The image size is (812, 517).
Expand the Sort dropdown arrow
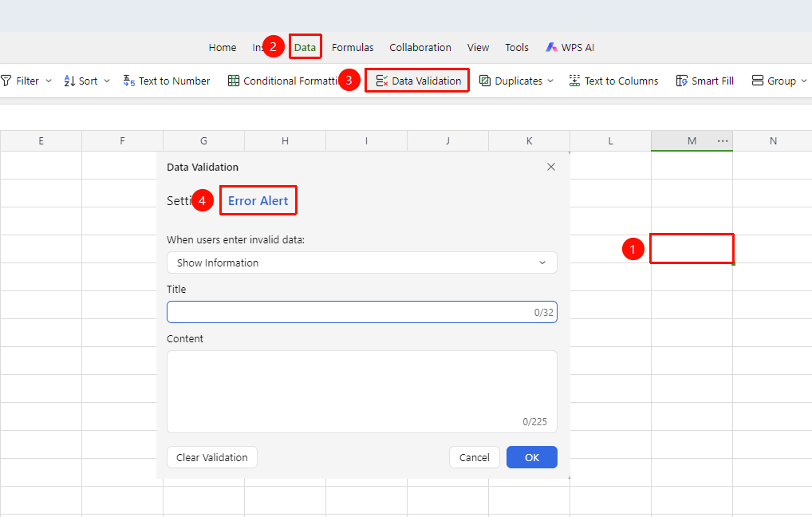pos(107,81)
